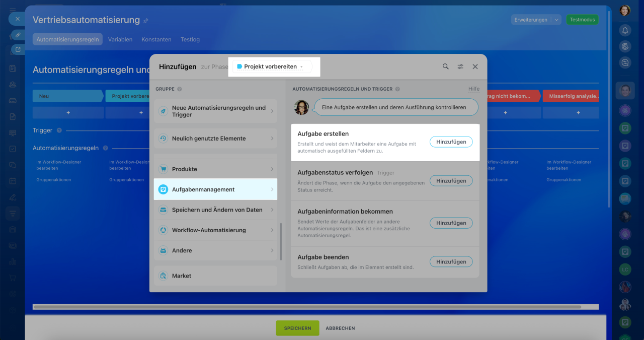This screenshot has height=340, width=644.
Task: Click the Speichern und Ändern von Daten icon
Action: pyautogui.click(x=163, y=210)
